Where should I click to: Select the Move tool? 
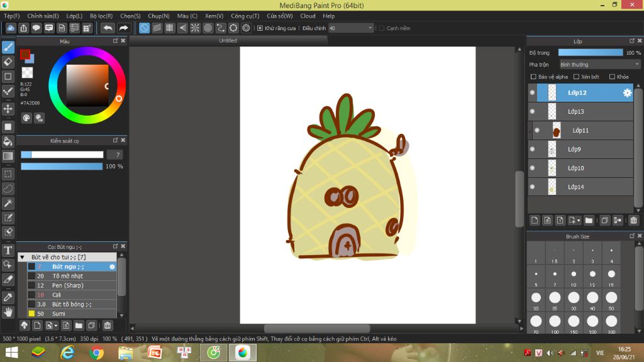click(8, 109)
